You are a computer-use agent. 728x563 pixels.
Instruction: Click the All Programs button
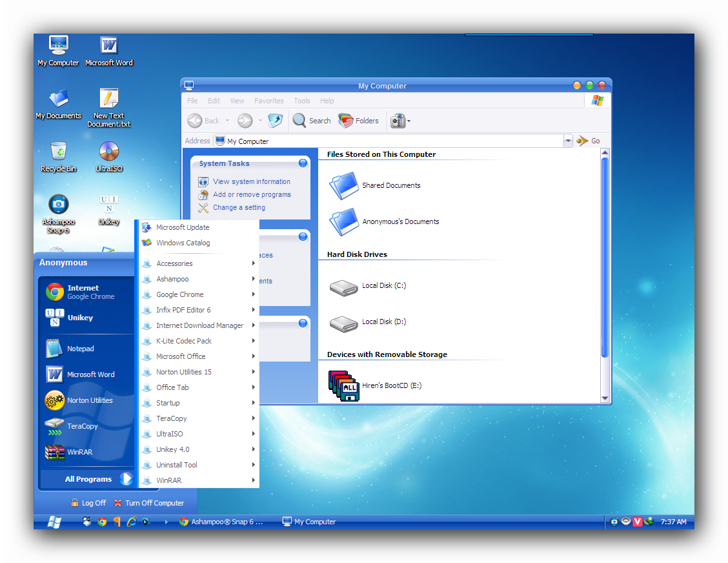pyautogui.click(x=88, y=479)
